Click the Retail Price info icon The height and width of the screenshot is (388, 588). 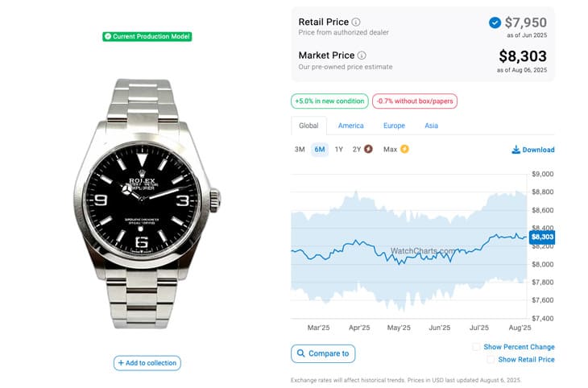[356, 22]
